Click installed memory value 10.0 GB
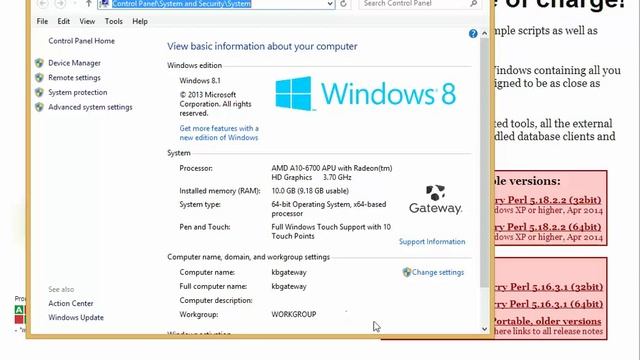Viewport: 640px width, 360px height. point(310,191)
